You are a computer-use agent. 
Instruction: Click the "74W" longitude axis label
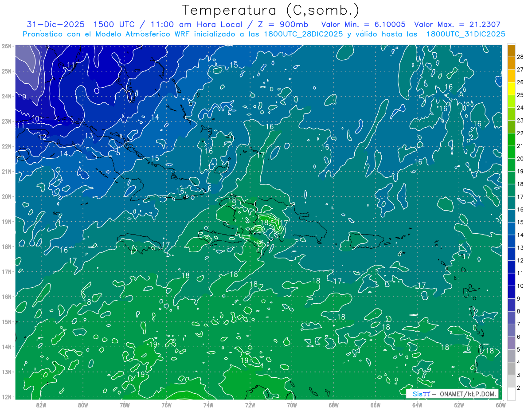208,405
